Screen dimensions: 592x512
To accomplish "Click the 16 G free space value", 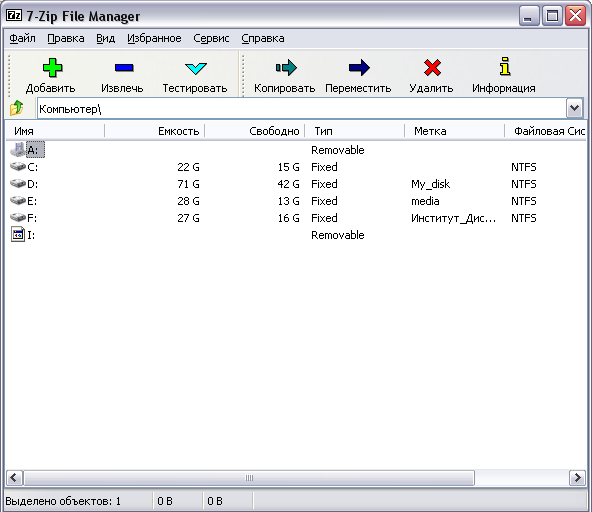I will [288, 218].
